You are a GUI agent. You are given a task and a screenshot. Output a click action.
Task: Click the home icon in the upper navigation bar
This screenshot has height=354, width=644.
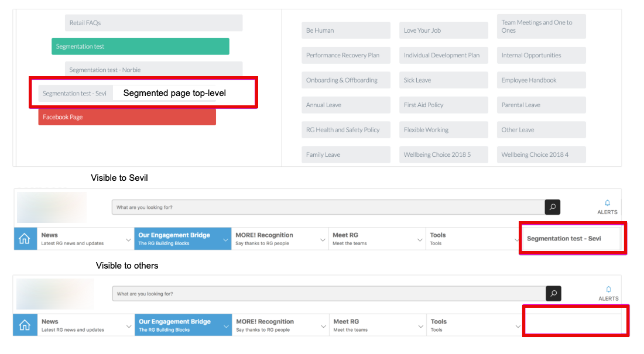click(25, 238)
